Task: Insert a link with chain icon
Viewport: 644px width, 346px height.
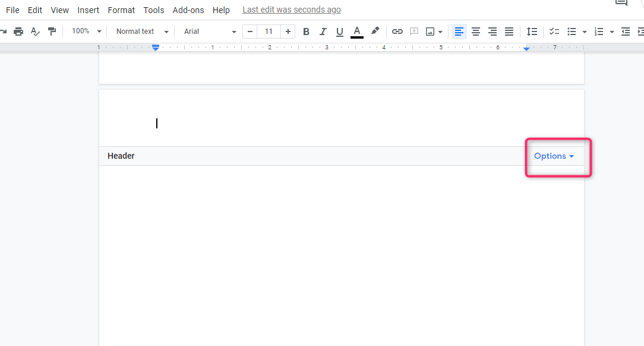Action: coord(397,32)
